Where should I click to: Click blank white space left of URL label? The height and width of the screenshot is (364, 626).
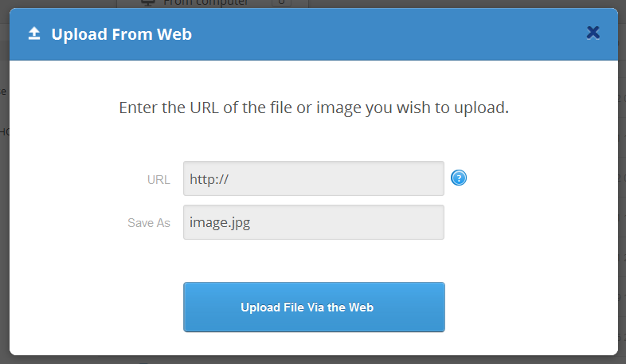click(72, 179)
